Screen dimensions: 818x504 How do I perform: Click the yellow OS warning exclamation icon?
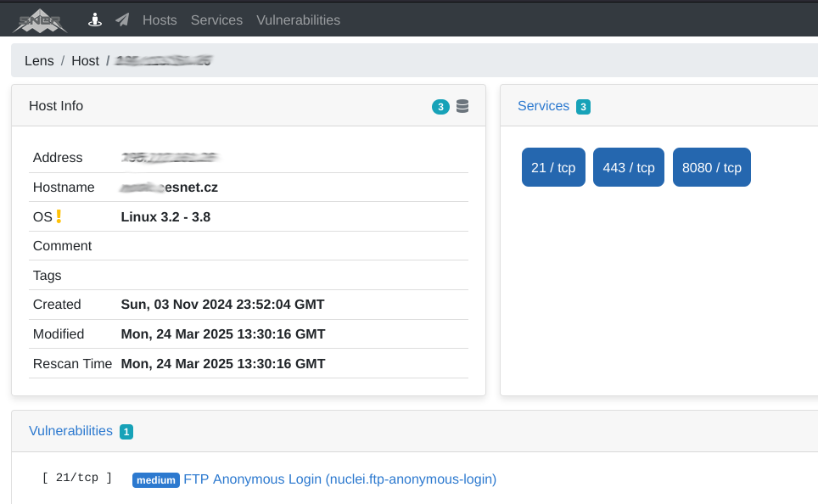pyautogui.click(x=59, y=216)
